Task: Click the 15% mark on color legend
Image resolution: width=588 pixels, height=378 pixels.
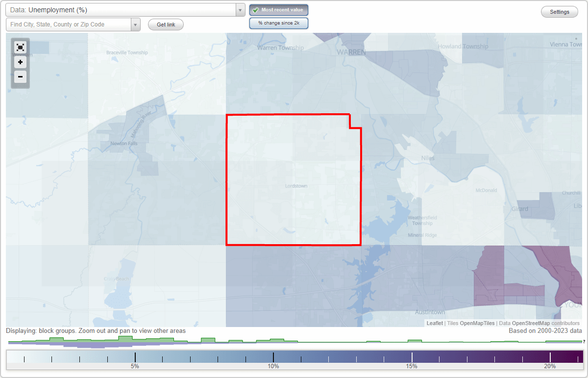Action: (x=412, y=366)
